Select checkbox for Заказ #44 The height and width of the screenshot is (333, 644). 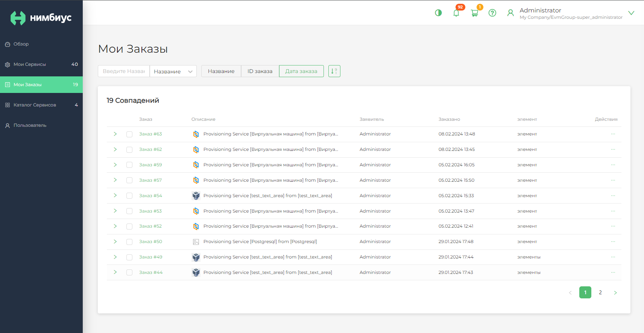point(129,272)
